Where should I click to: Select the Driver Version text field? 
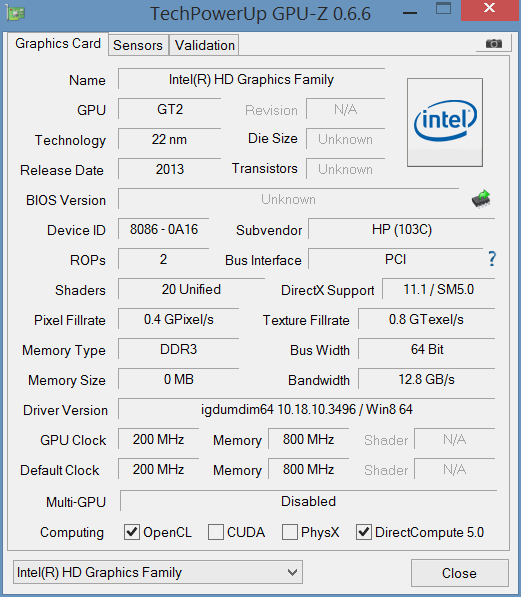pos(307,409)
